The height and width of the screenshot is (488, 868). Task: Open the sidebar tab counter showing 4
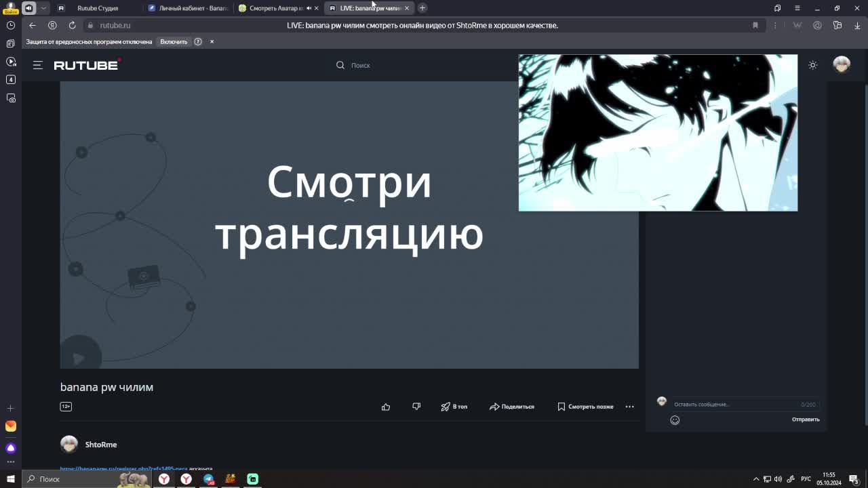(11, 80)
